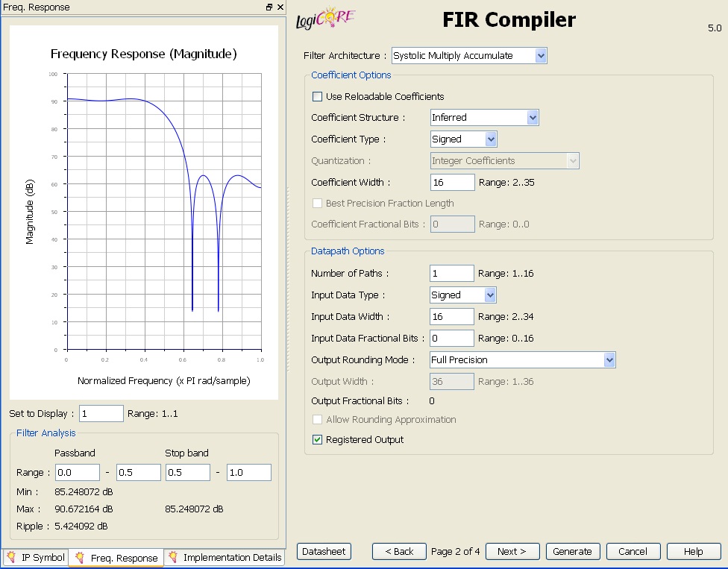Undock the Freq. Response panel
728x569 pixels.
[269, 7]
